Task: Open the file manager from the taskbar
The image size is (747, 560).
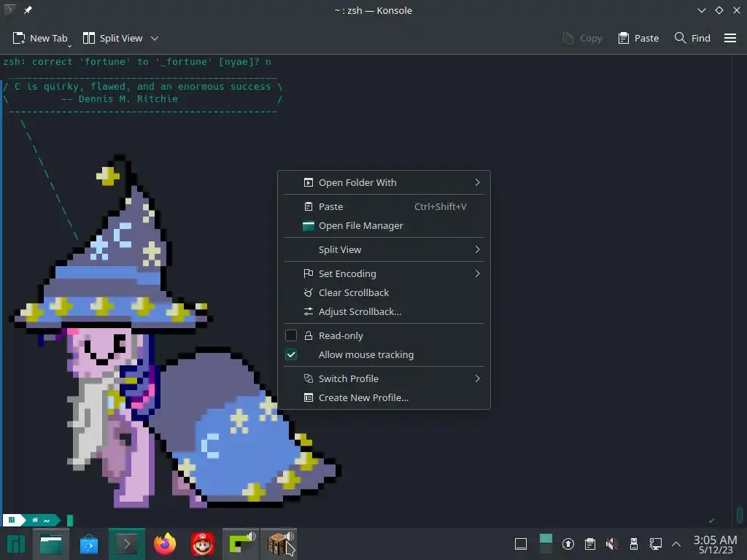Action: [50, 544]
